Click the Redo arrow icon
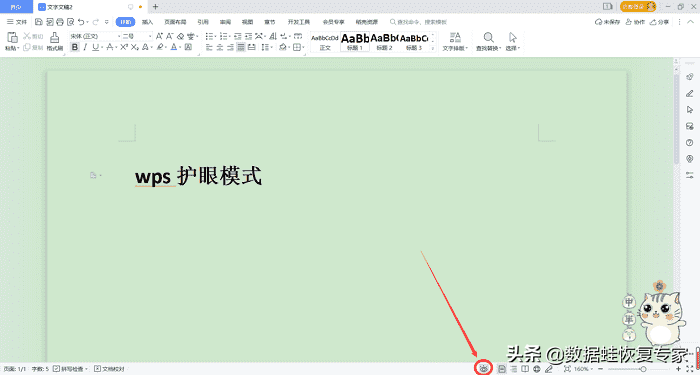This screenshot has width=700, height=375. tap(95, 21)
